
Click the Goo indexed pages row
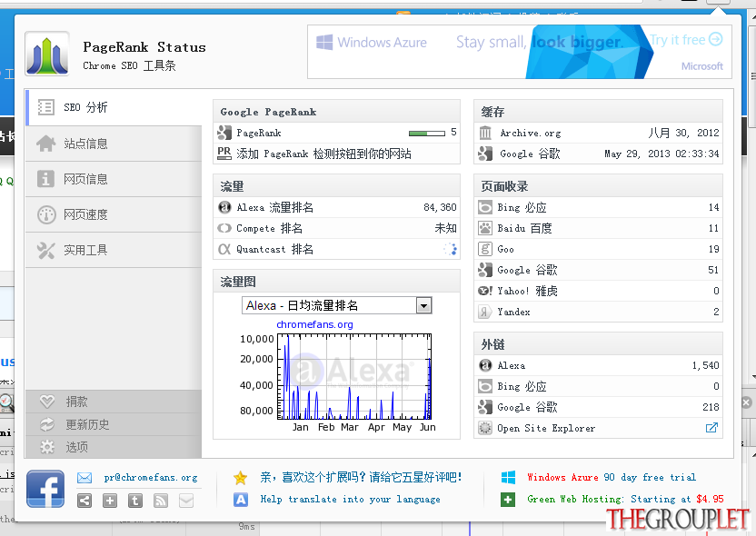[x=598, y=249]
